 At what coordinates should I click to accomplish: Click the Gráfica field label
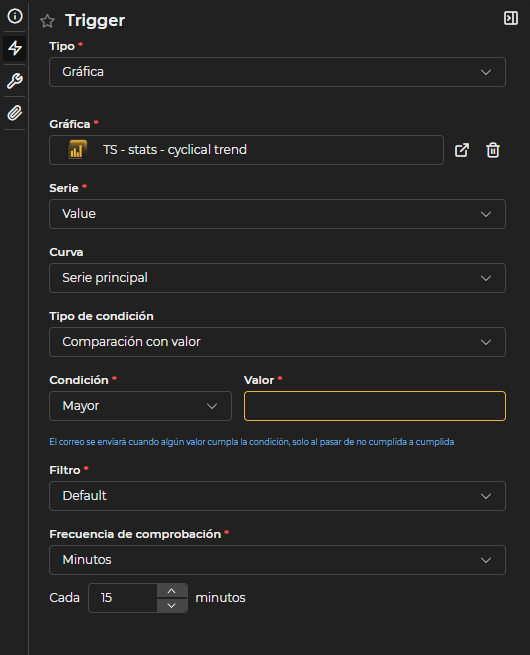pos(70,124)
